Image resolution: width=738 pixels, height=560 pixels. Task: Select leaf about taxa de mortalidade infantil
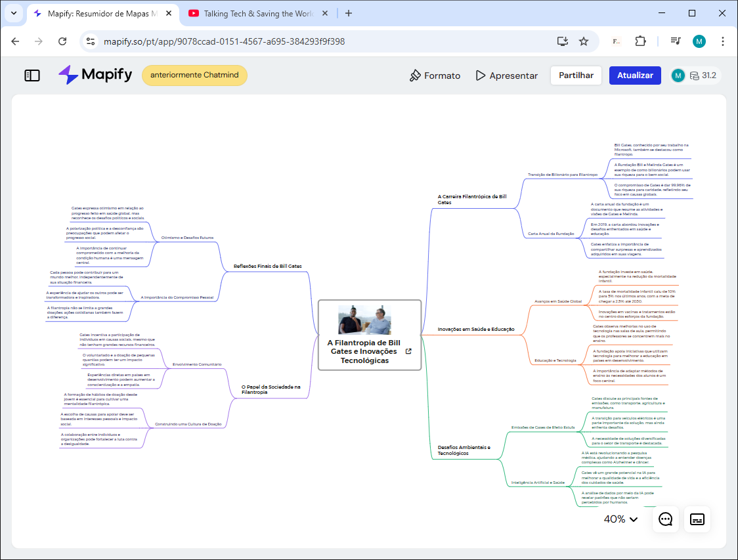tap(638, 297)
